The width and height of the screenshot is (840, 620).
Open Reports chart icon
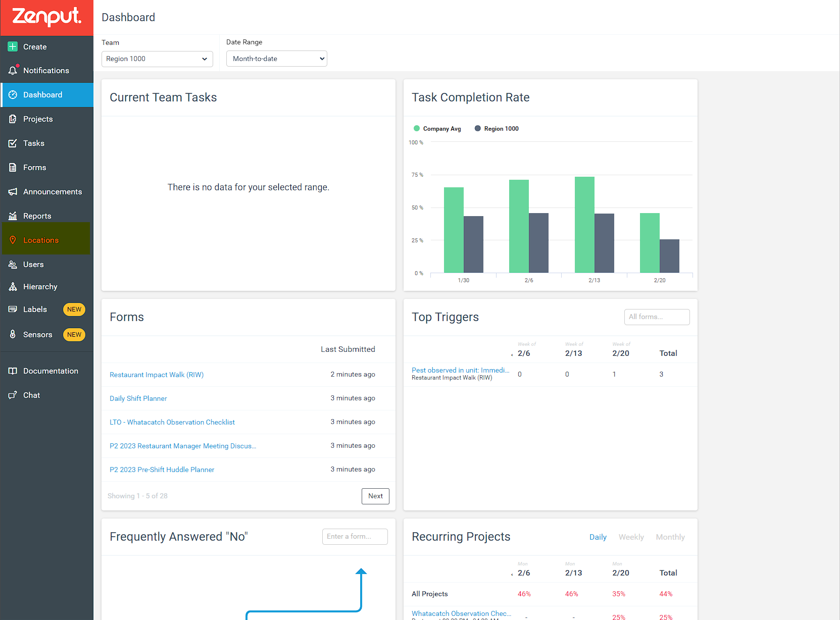click(13, 216)
